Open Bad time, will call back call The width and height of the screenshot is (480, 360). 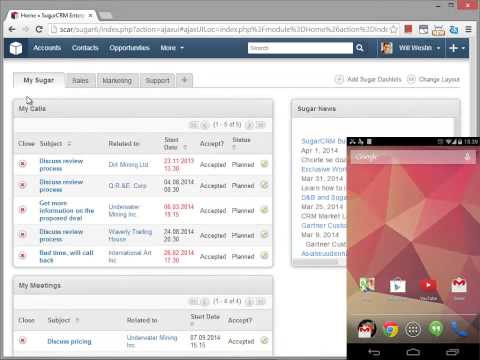(66, 256)
